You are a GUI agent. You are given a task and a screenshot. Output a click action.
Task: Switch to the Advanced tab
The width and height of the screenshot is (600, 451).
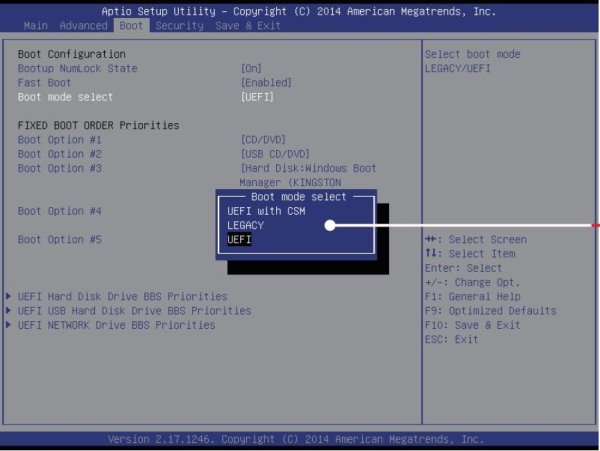tap(83, 26)
